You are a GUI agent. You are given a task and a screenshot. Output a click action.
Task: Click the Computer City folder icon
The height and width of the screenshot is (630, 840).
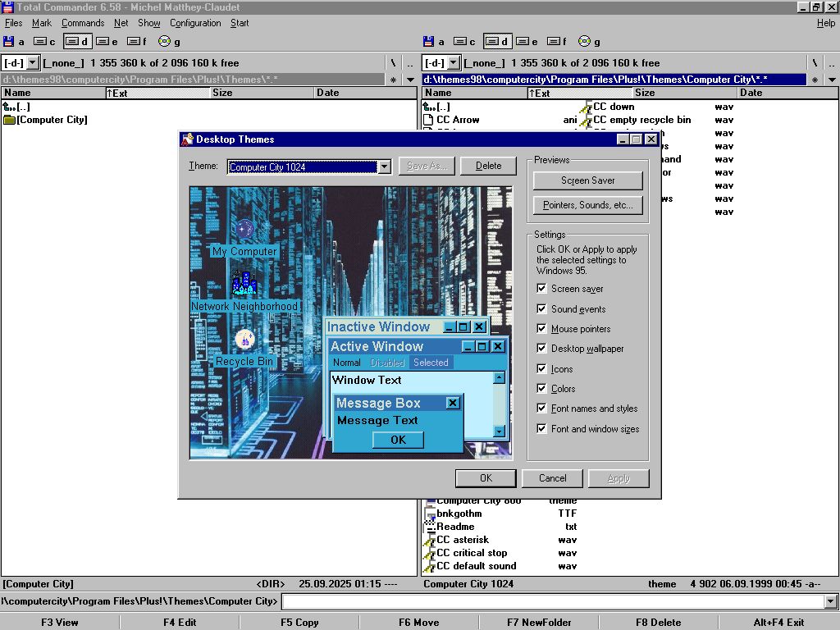pos(10,120)
